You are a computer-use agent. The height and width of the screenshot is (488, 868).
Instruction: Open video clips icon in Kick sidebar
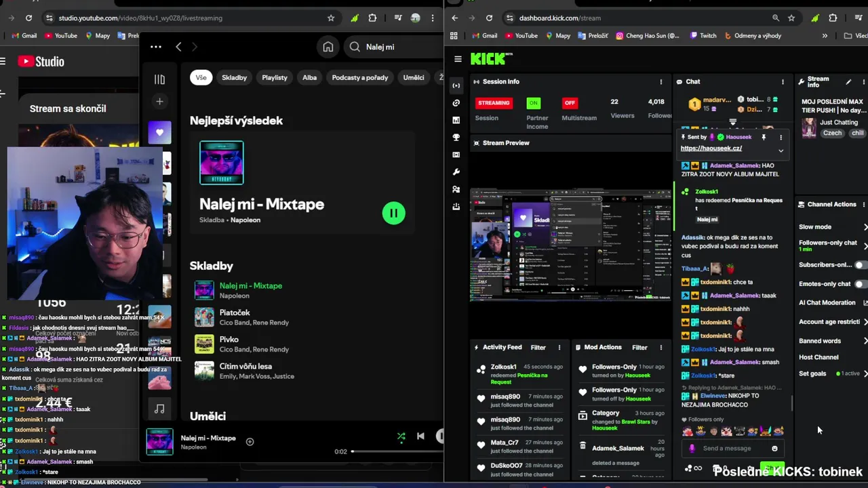(x=456, y=155)
